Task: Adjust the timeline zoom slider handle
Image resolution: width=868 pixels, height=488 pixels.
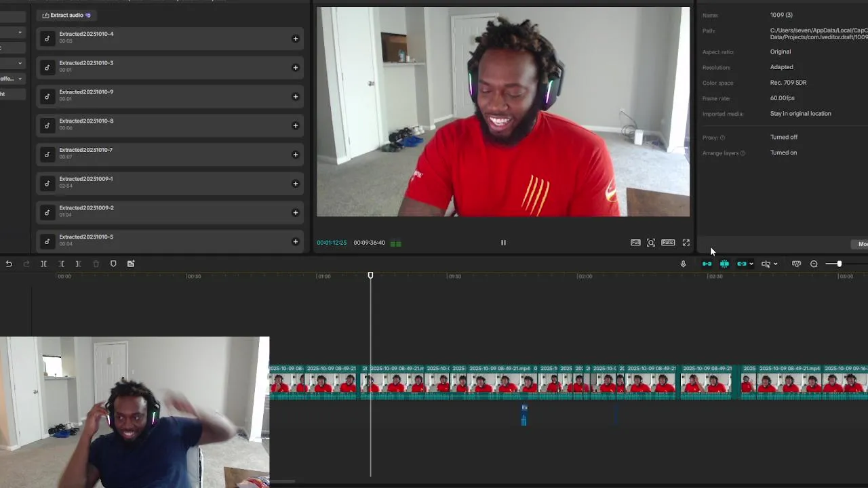Action: pos(839,264)
